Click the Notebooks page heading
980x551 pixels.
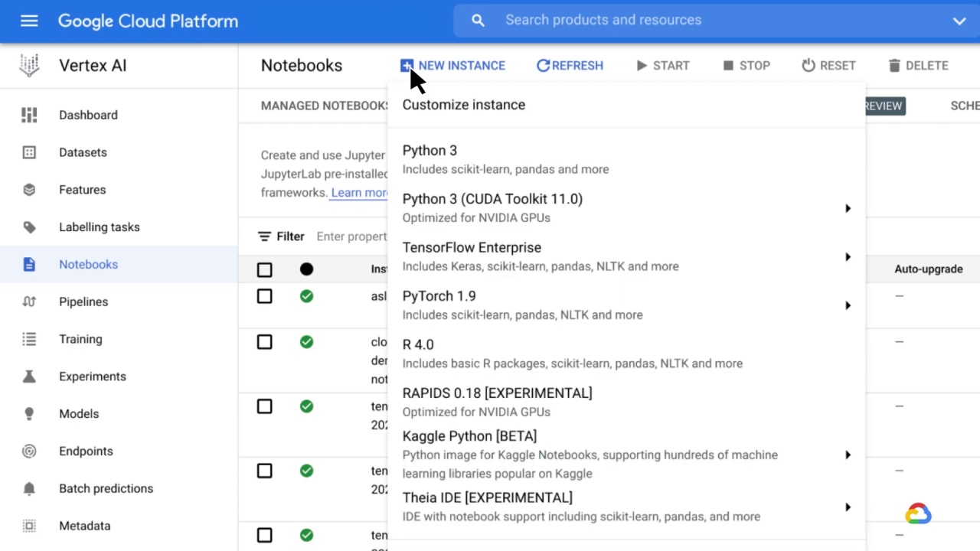pyautogui.click(x=302, y=66)
